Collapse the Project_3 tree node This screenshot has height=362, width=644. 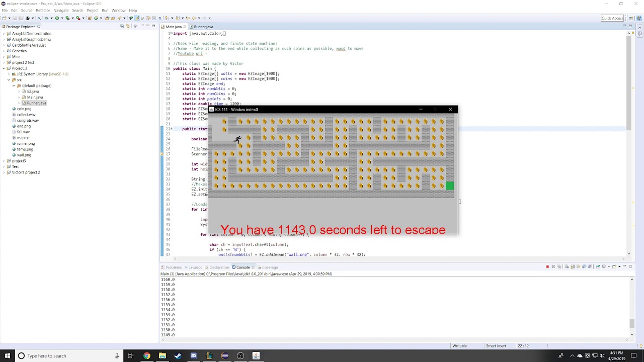coord(4,68)
